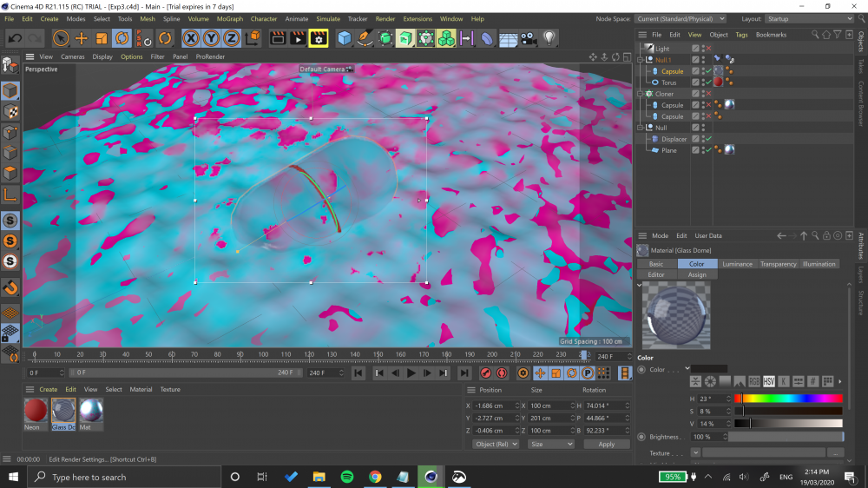
Task: Click Record Active Objects keyframe button
Action: pos(485,373)
